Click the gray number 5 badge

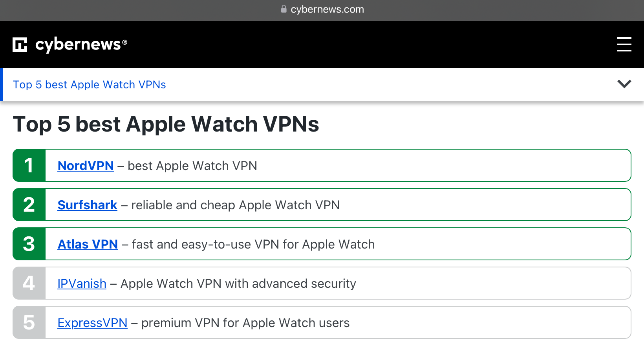(x=29, y=322)
